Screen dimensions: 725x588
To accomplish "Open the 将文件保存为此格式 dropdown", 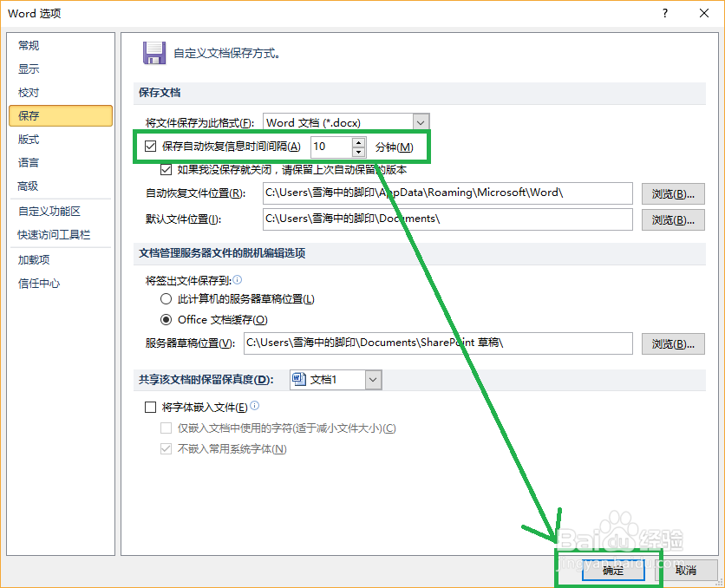I will 421,123.
